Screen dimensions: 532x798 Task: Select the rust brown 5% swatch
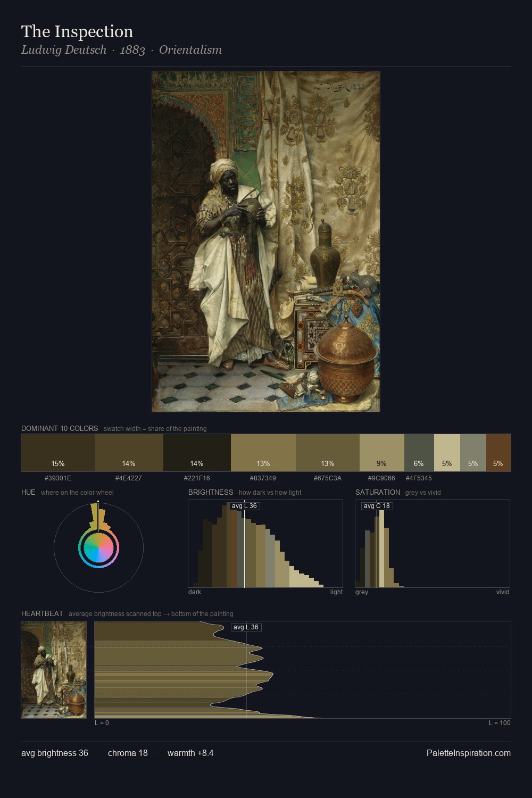(x=498, y=453)
